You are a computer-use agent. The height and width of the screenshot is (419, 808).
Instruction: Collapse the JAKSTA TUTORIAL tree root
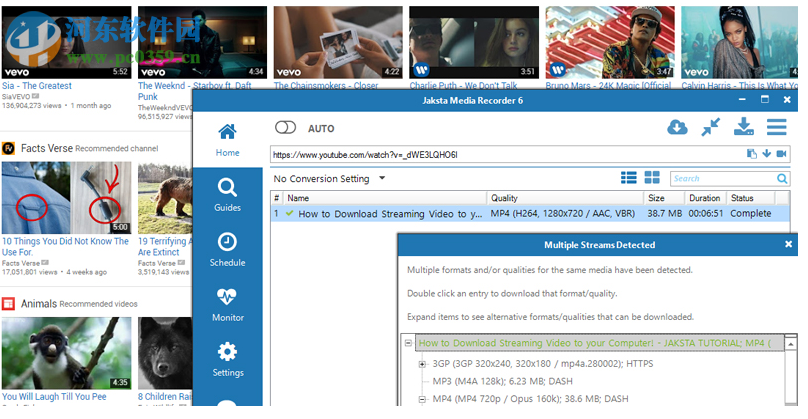tap(408, 343)
